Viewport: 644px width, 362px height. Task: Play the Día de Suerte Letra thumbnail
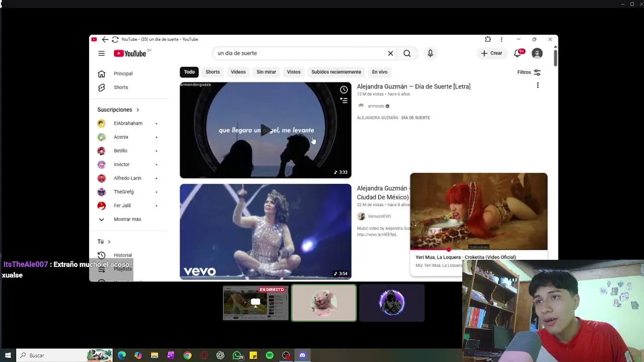click(265, 130)
